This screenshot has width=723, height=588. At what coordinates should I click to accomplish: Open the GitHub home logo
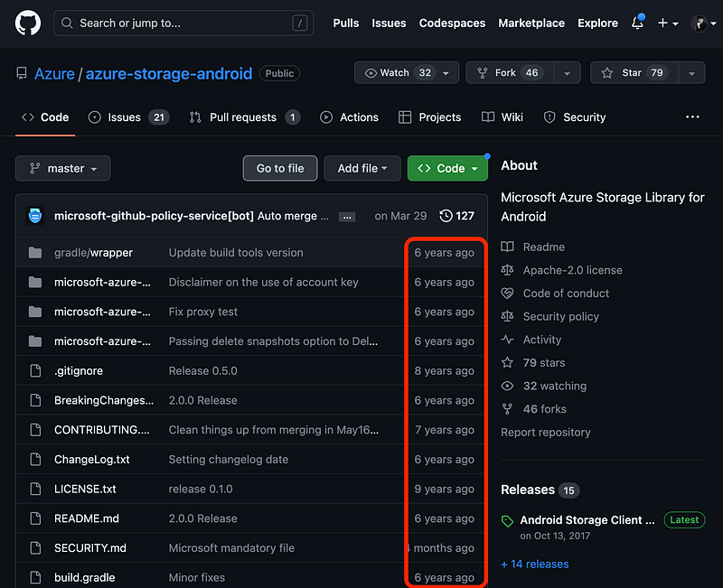[x=28, y=23]
